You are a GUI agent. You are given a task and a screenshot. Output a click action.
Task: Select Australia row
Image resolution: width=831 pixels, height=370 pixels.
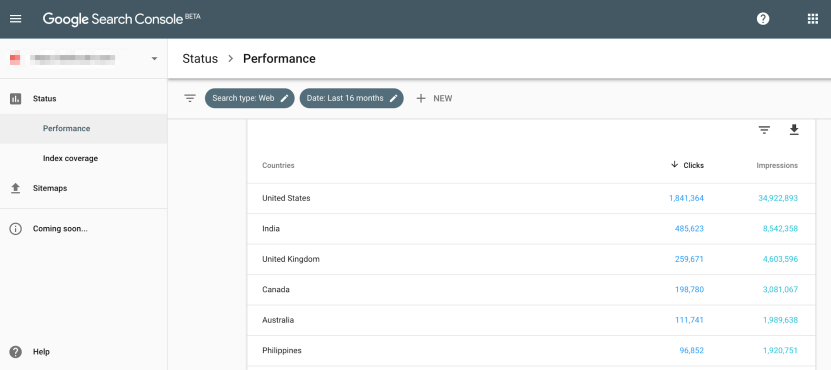tap(531, 320)
